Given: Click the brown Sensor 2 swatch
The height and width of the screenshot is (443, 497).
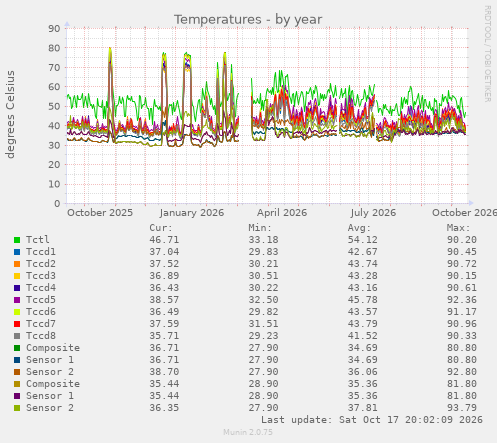Looking at the screenshot, I should point(17,372).
